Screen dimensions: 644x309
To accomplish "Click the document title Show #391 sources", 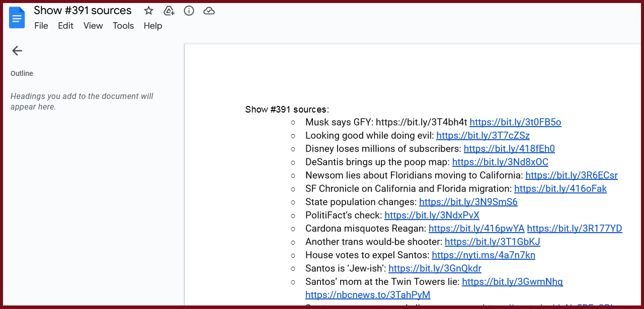I will pos(83,11).
